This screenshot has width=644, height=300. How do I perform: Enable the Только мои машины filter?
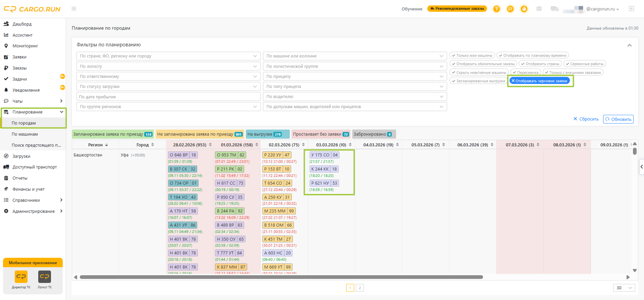[472, 55]
